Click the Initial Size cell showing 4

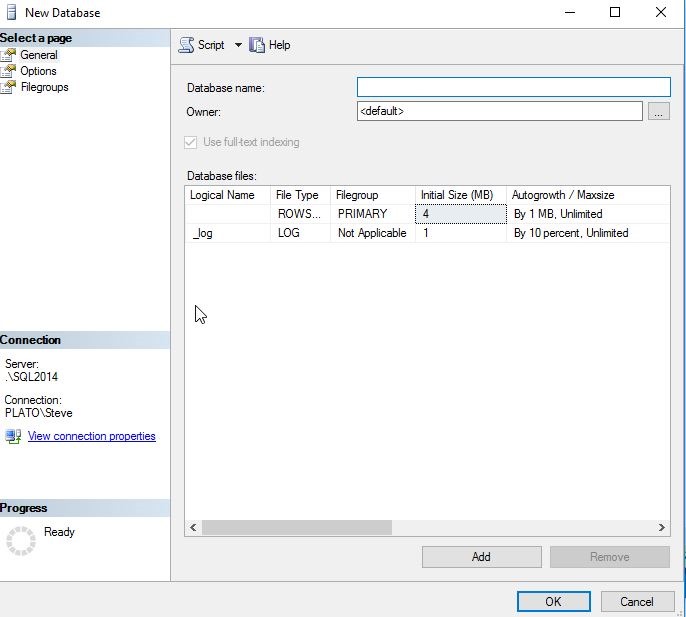(x=460, y=214)
